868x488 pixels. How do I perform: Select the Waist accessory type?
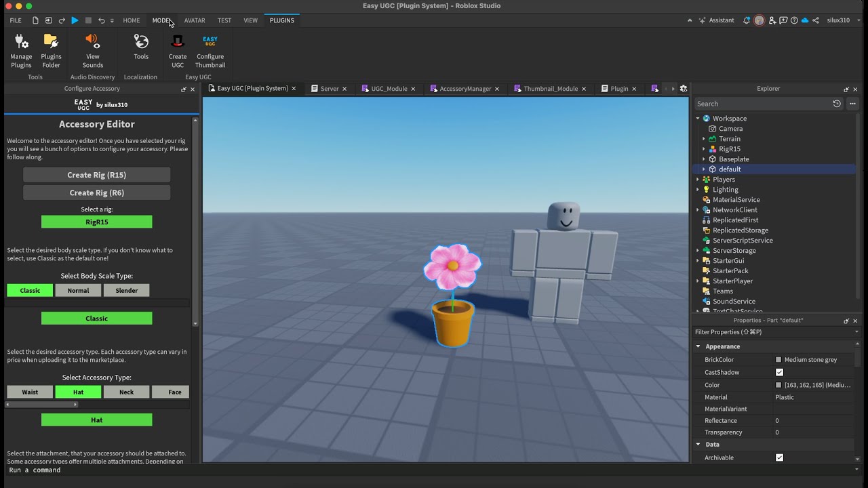tap(30, 392)
